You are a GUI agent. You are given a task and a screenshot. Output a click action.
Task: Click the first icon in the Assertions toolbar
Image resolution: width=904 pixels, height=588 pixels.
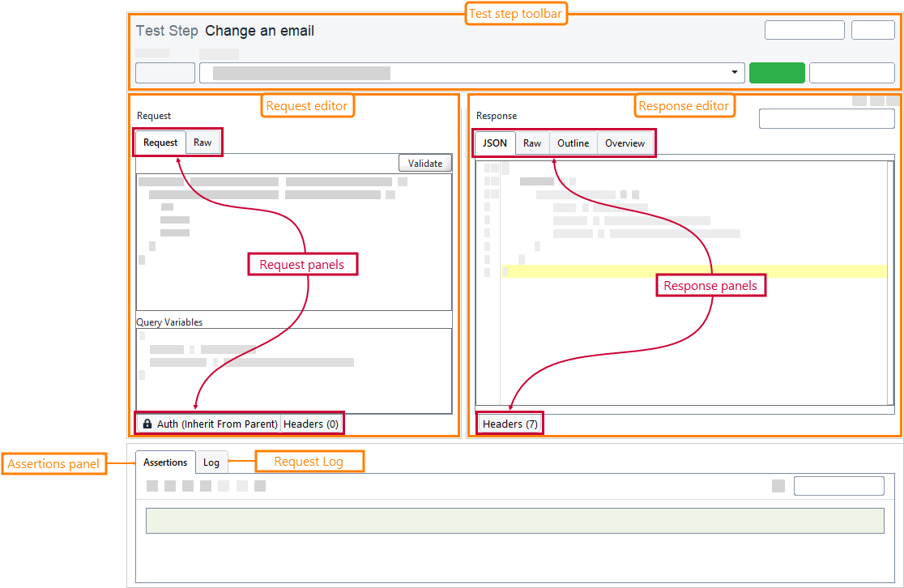(x=151, y=486)
